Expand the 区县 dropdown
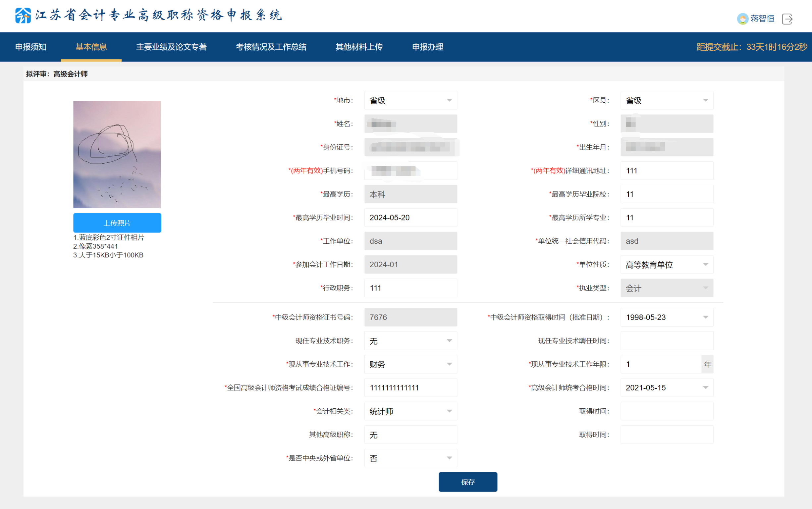812x509 pixels. tap(666, 100)
